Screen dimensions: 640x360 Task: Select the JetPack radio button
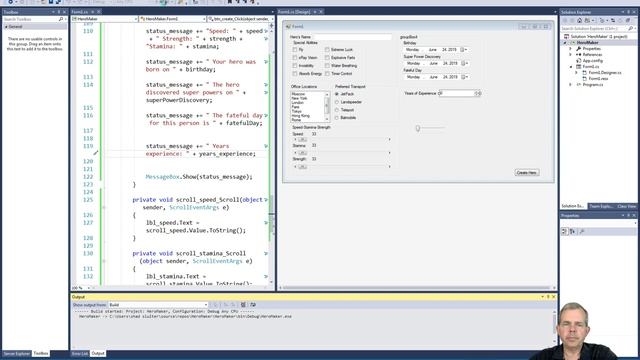pyautogui.click(x=337, y=94)
